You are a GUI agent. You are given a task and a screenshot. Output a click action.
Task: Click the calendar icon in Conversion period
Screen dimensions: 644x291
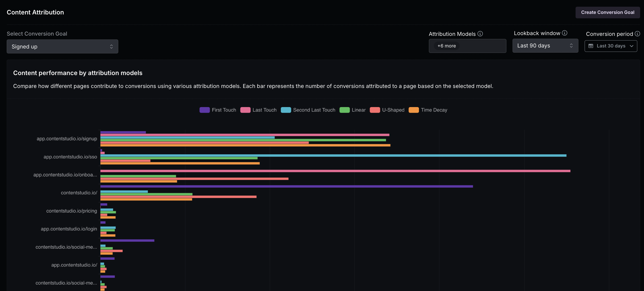(x=591, y=46)
